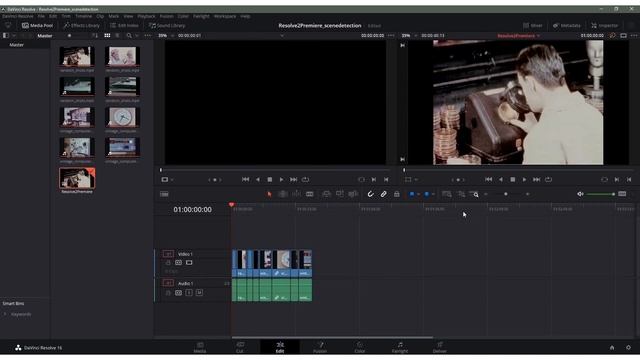The height and width of the screenshot is (360, 640).
Task: Stop playback in the source viewer
Action: click(270, 180)
